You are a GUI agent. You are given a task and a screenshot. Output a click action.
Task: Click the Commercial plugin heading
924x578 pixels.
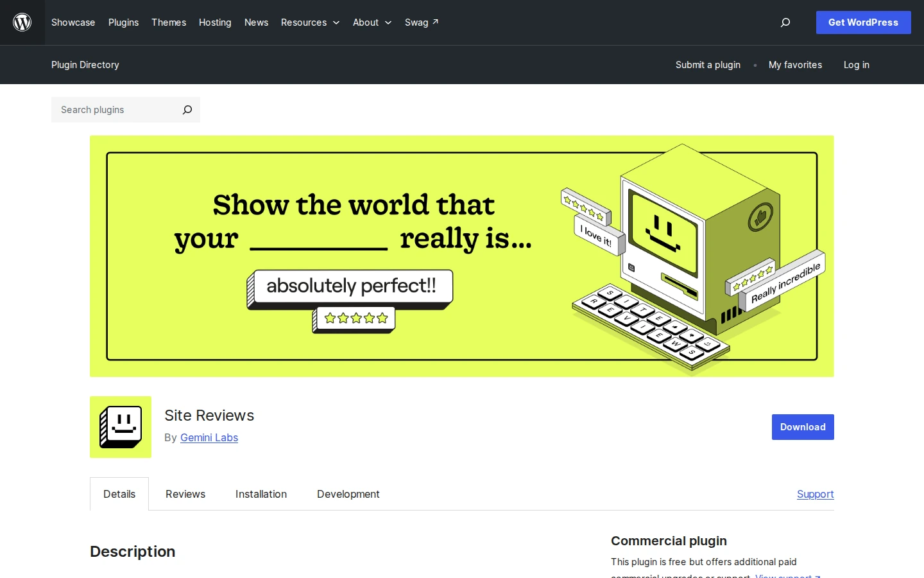pyautogui.click(x=669, y=541)
